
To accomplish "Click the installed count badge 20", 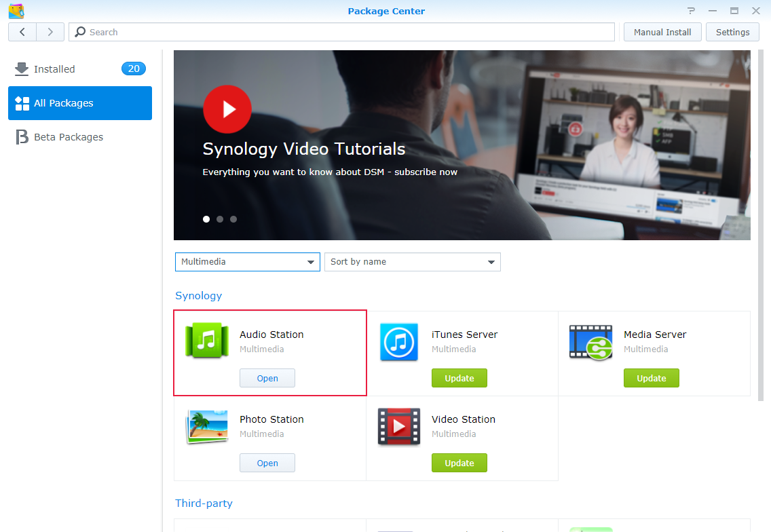I will [134, 69].
